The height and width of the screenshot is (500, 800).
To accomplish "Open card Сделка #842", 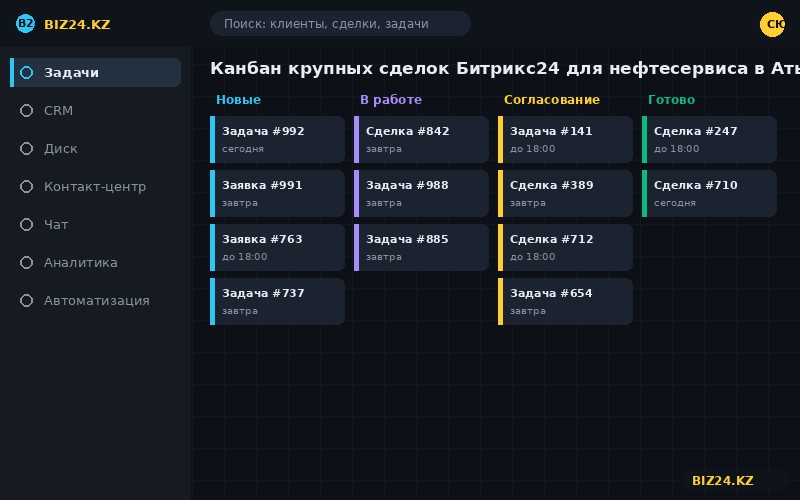I will pyautogui.click(x=421, y=139).
